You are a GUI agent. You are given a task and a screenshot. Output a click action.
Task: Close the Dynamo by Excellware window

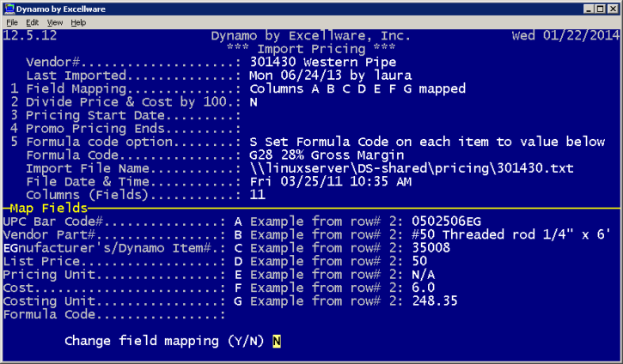coord(613,9)
